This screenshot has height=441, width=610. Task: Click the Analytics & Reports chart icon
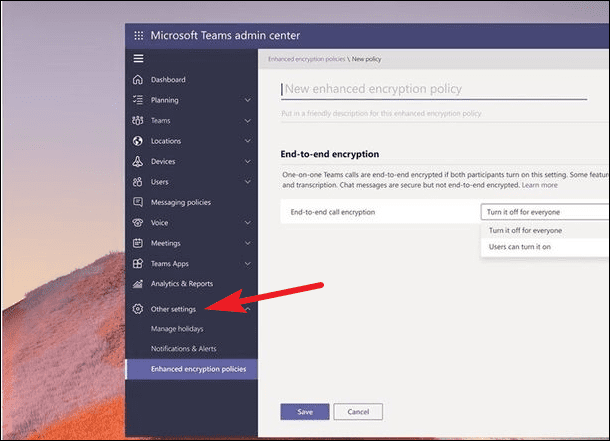point(138,284)
